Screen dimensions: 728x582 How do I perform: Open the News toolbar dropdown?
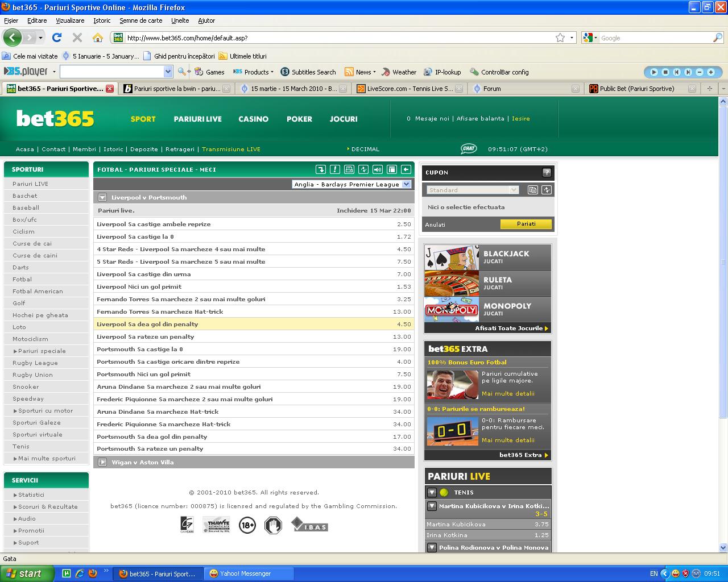pos(359,72)
